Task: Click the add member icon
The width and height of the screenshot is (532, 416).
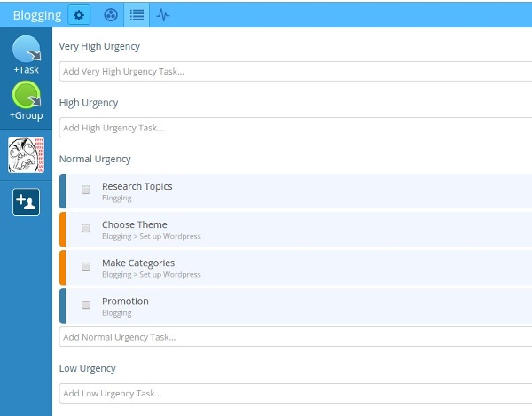Action: [x=26, y=202]
